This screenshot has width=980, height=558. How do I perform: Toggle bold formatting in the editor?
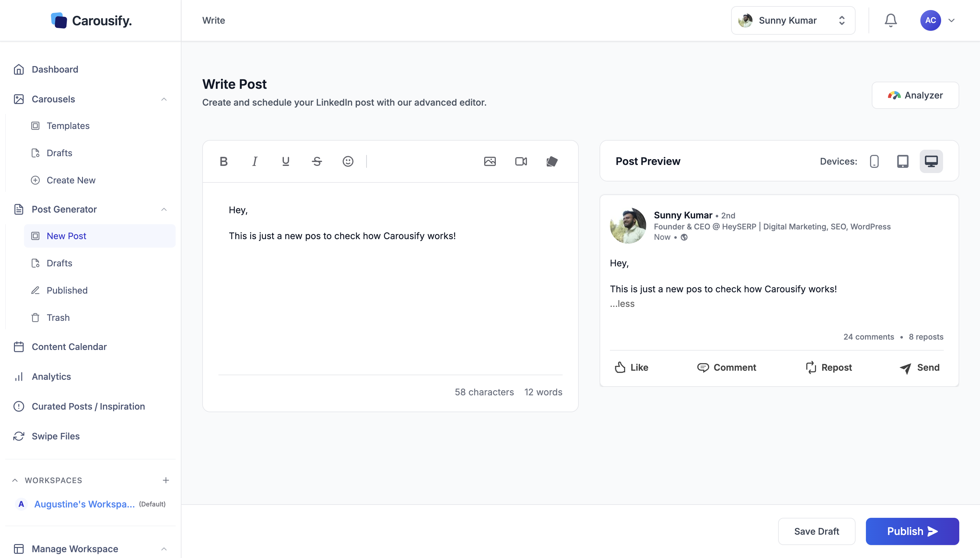click(224, 161)
